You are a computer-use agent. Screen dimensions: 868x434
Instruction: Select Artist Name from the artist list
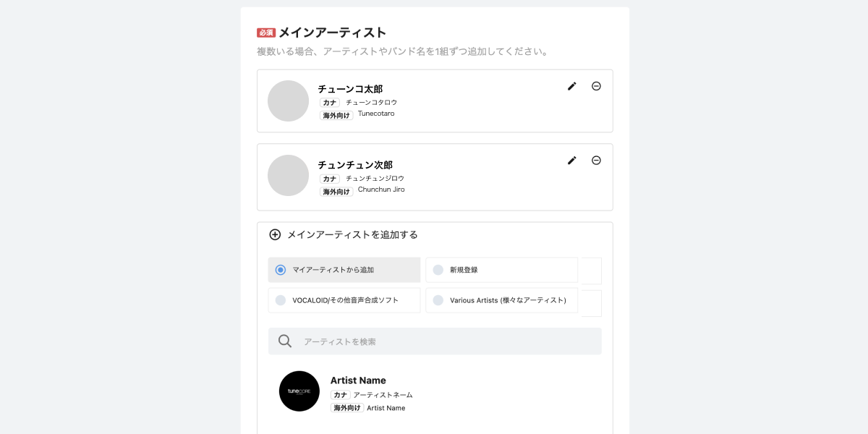435,392
